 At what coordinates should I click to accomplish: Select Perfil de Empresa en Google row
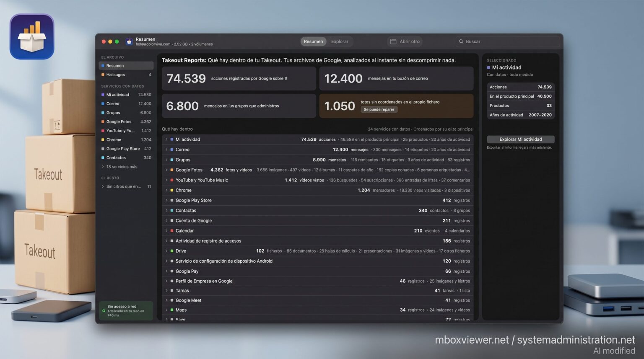[x=318, y=281]
